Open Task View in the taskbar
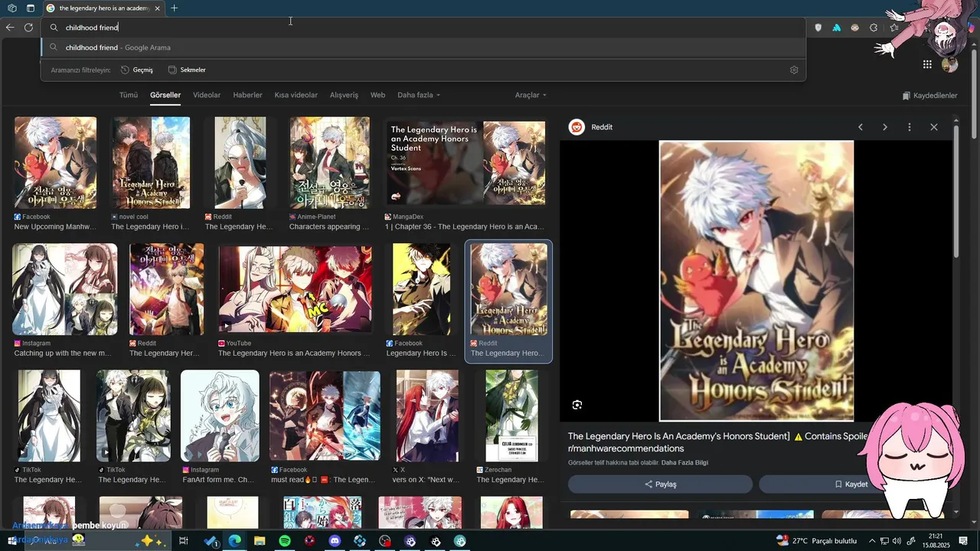 click(x=184, y=541)
